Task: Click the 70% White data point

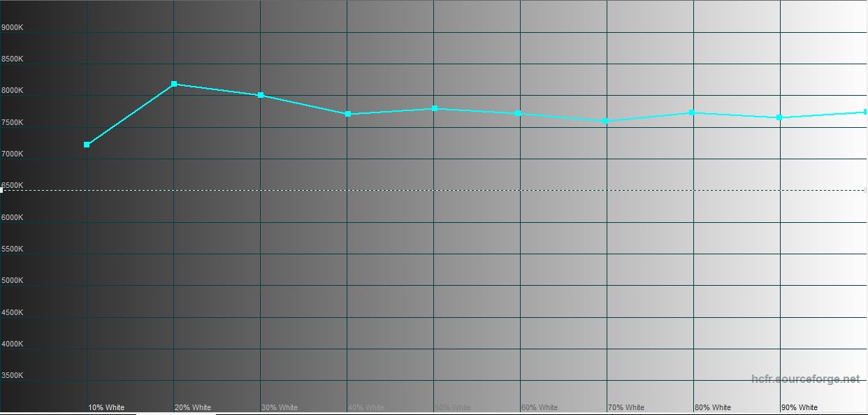Action: click(605, 121)
